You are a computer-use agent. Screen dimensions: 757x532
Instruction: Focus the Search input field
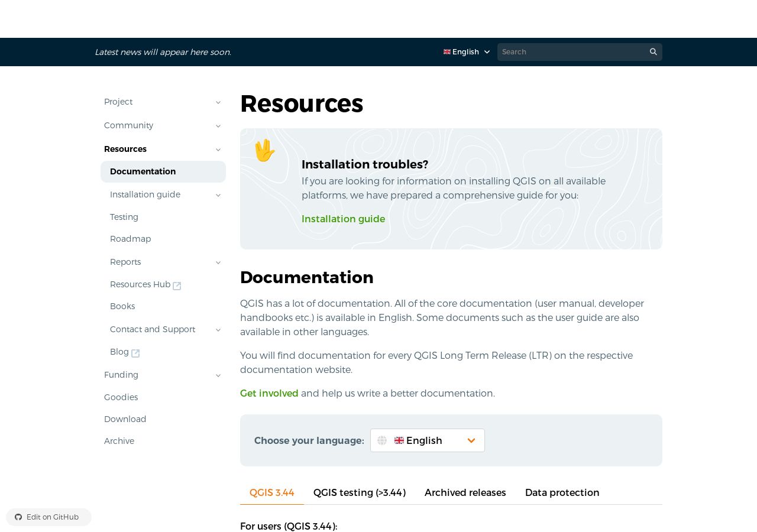click(571, 52)
